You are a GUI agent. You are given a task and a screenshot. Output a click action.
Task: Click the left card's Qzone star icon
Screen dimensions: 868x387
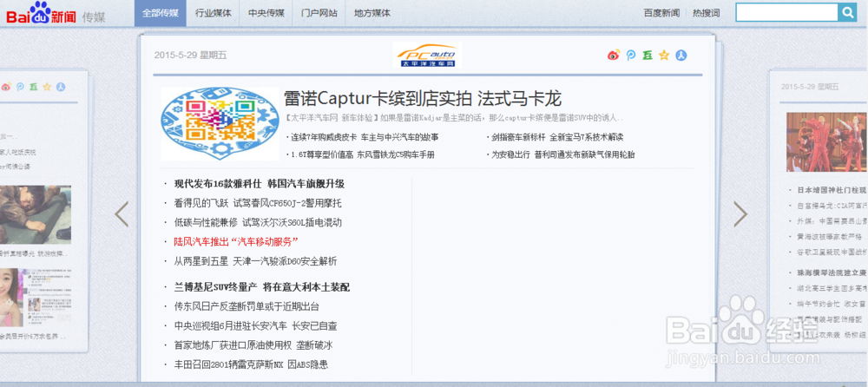click(x=47, y=87)
